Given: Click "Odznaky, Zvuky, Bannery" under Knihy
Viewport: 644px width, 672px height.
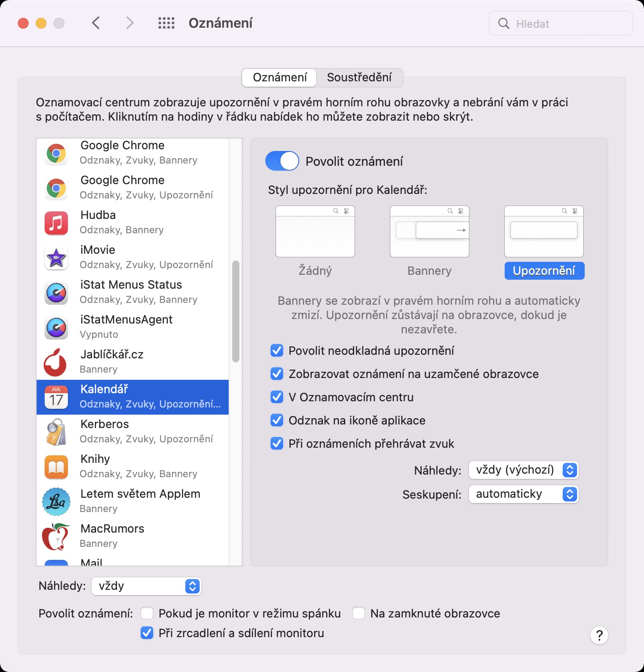Looking at the screenshot, I should tap(138, 474).
